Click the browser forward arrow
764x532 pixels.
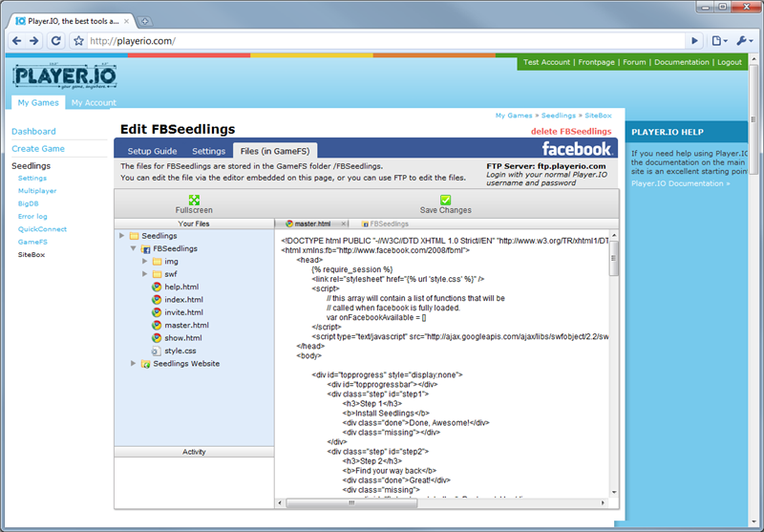point(34,41)
